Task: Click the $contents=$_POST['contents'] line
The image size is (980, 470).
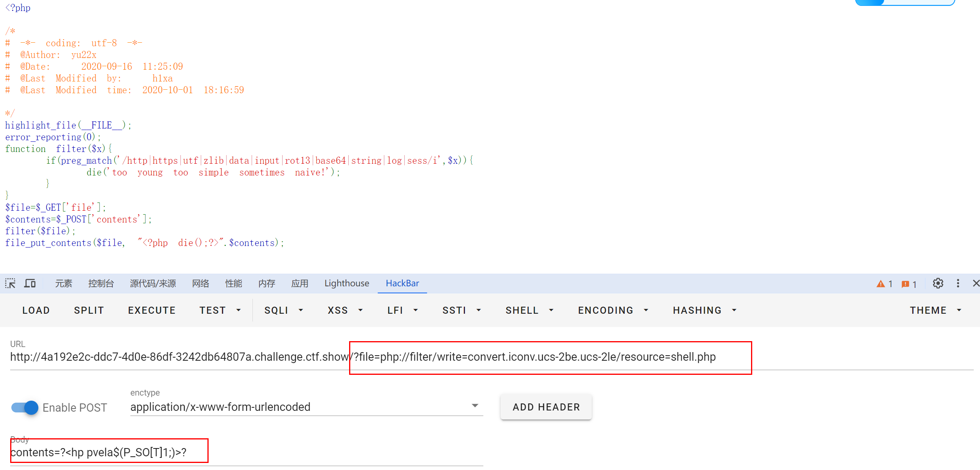Action: coord(78,219)
